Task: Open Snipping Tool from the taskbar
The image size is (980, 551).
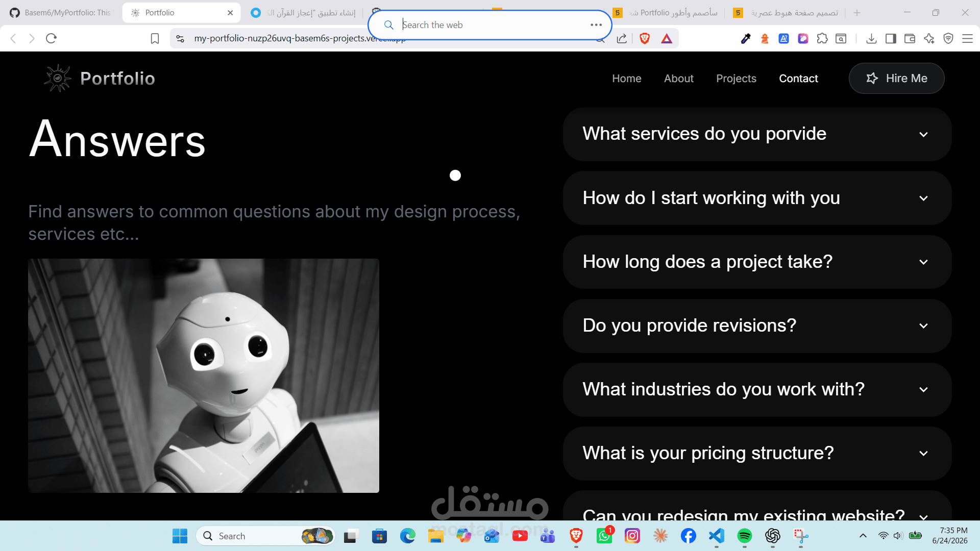Action: [x=801, y=536]
